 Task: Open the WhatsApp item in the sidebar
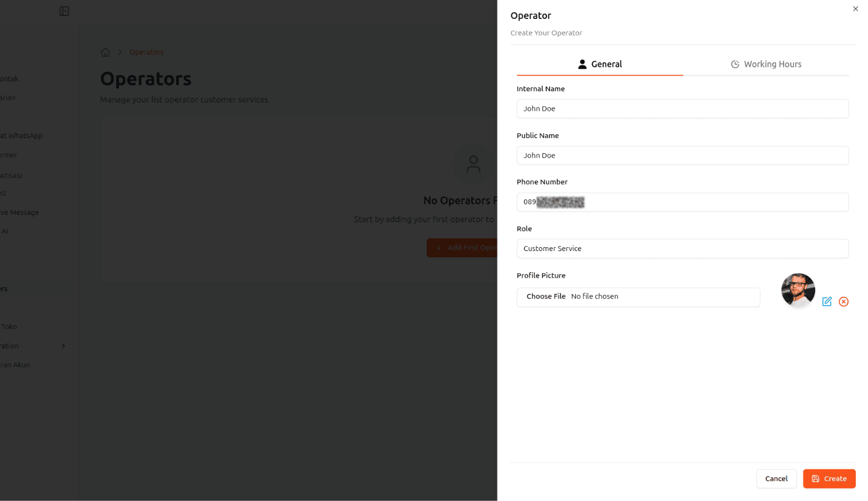(x=22, y=136)
